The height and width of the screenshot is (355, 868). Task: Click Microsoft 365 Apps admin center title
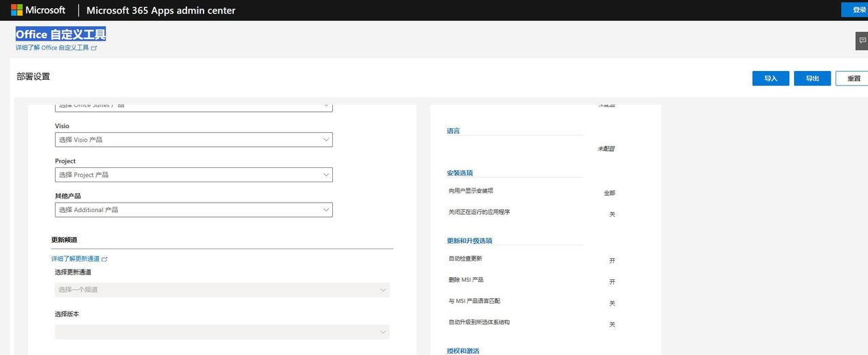click(x=161, y=10)
